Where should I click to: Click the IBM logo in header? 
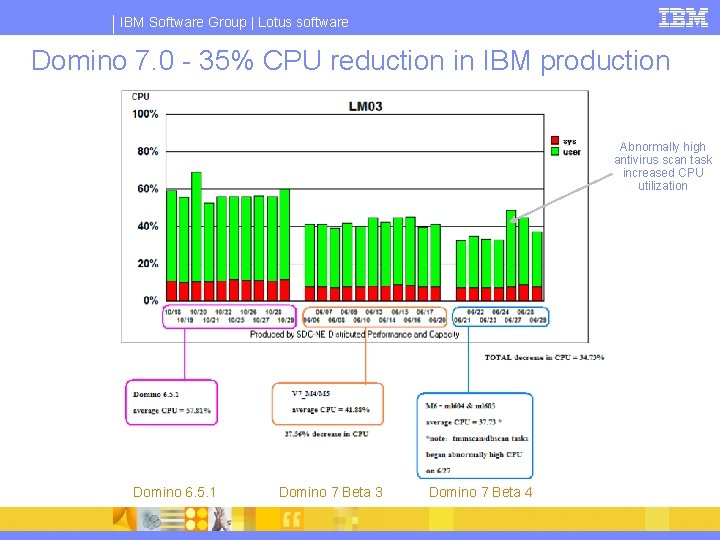[x=683, y=18]
